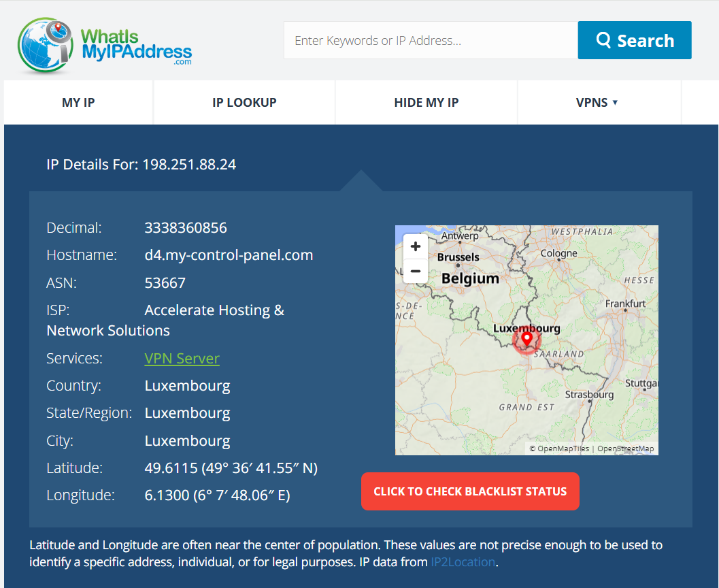This screenshot has height=588, width=719.
Task: Zoom out on the map
Action: click(416, 271)
